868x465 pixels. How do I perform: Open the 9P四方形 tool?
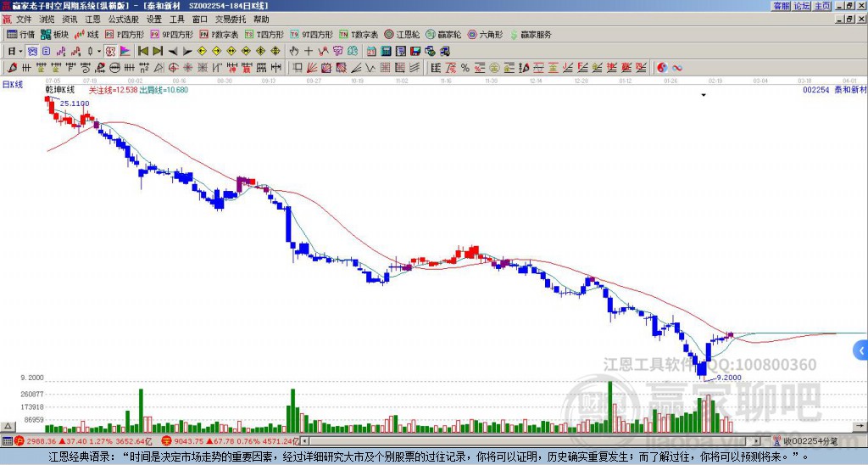click(x=172, y=34)
